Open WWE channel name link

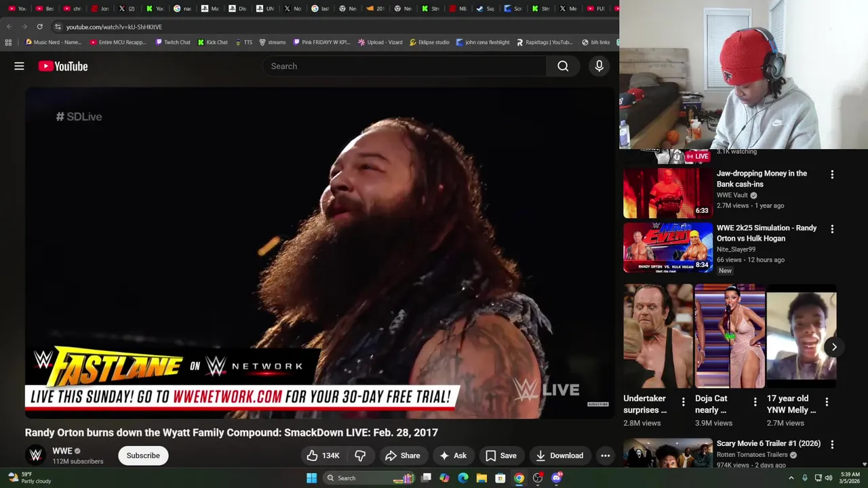pyautogui.click(x=62, y=451)
